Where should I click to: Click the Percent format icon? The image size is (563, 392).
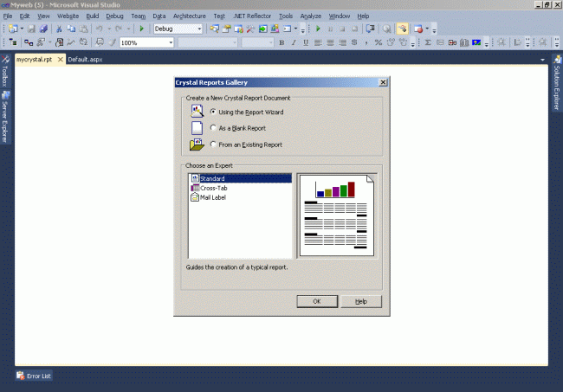click(x=379, y=42)
